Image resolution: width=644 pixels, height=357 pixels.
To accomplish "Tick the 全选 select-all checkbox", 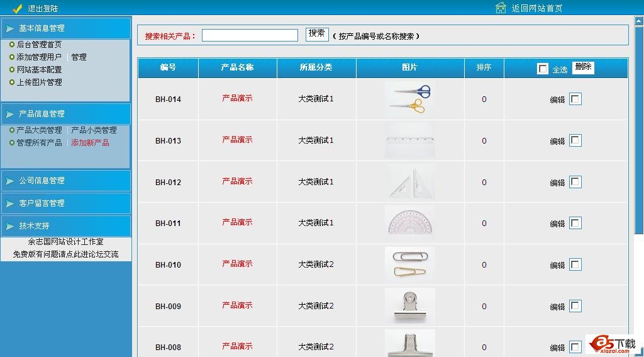I will (543, 69).
